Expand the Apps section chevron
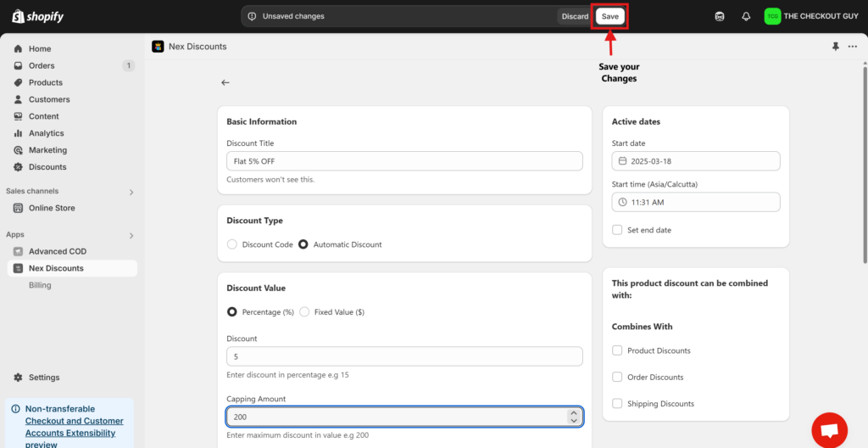868x448 pixels. point(131,235)
